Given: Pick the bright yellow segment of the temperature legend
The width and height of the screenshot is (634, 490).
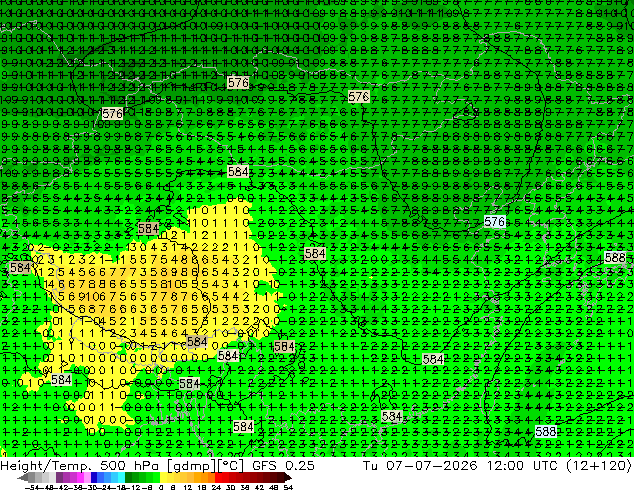Looking at the screenshot, I should pyautogui.click(x=163, y=478).
